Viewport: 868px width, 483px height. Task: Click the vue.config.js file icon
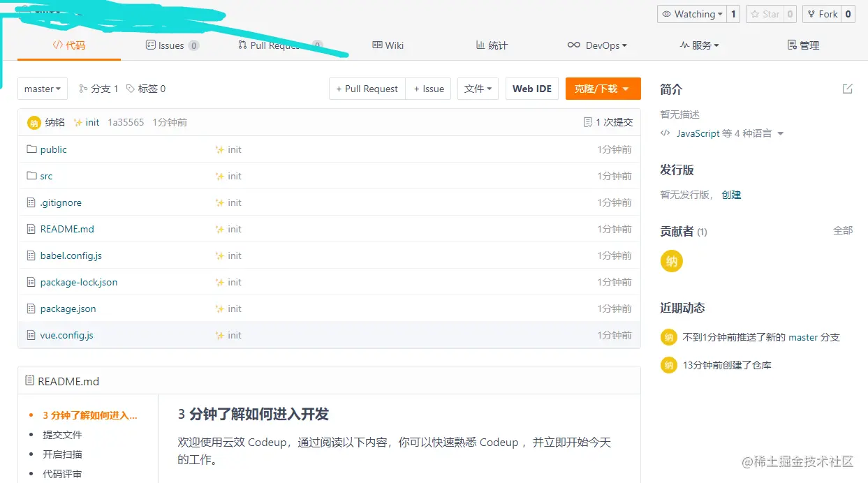[31, 335]
